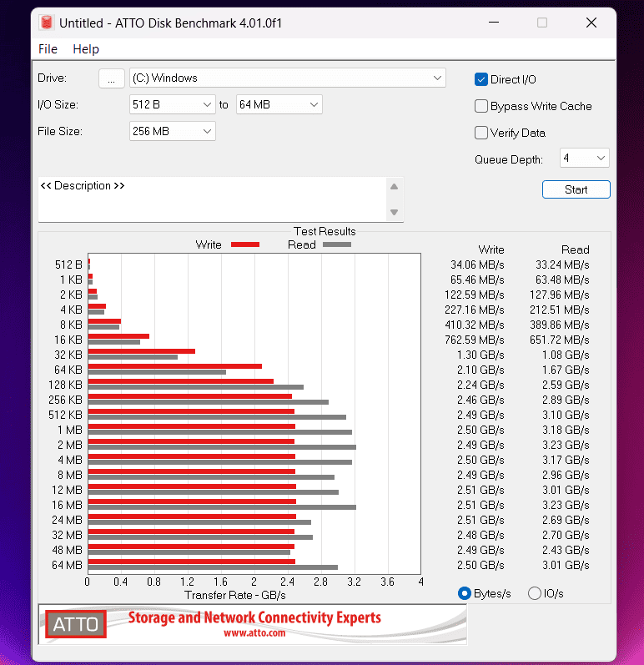The image size is (644, 665).
Task: Click the 3.18 GB/s read value
Action: click(566, 430)
